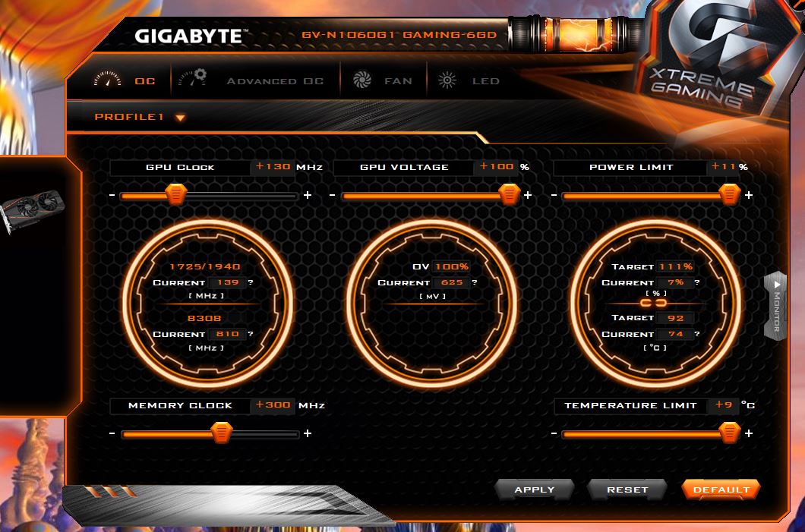
Task: Click the GPU Voltage +100 value field
Action: [497, 167]
